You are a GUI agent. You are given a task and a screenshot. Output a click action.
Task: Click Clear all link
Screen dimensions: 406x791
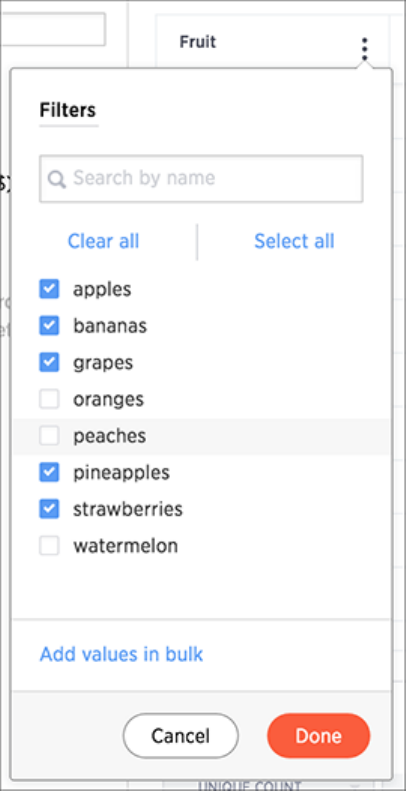(103, 241)
